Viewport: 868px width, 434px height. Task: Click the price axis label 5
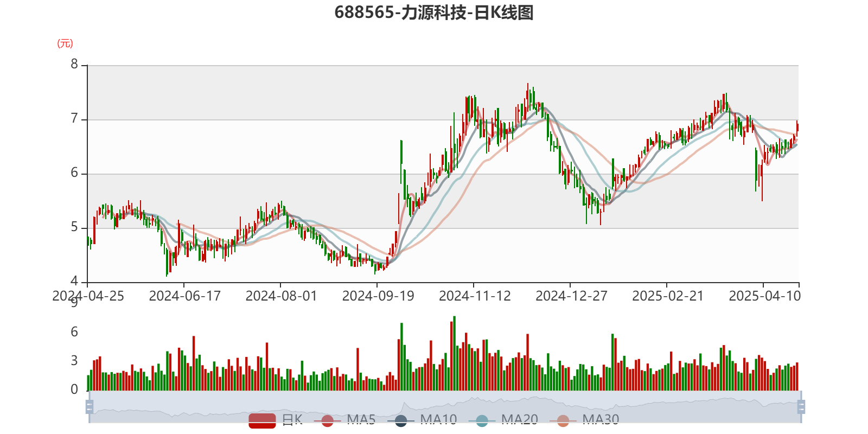click(x=74, y=227)
